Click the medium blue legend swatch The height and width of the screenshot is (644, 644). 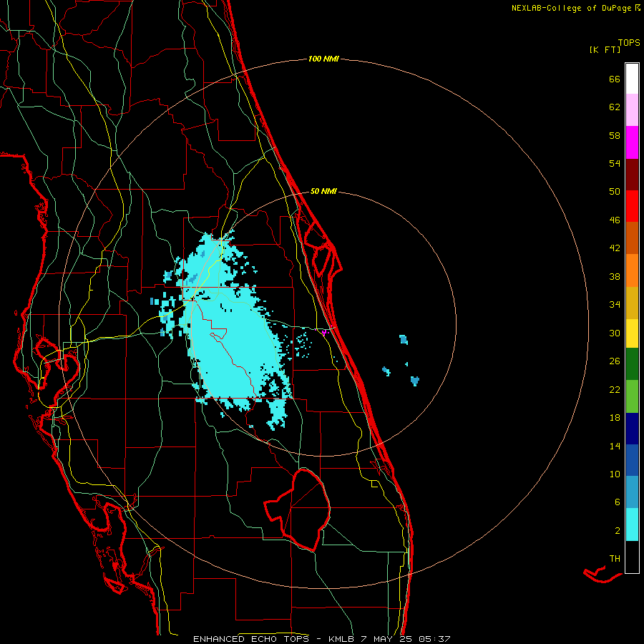coord(632,460)
